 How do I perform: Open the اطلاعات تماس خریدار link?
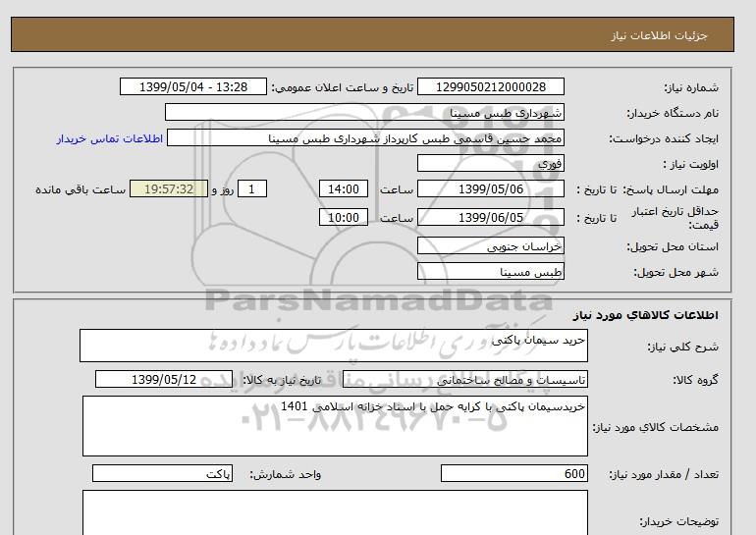109,138
